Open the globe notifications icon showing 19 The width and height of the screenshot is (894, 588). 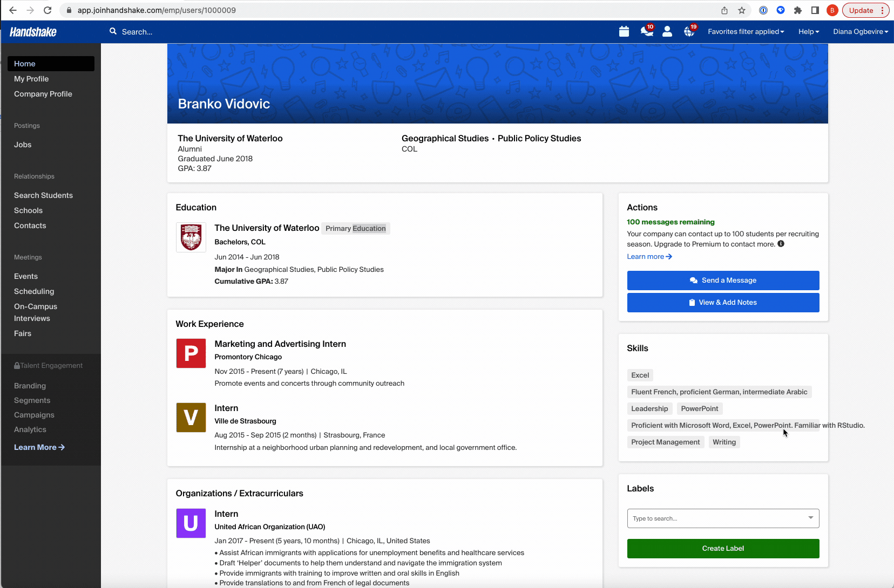[x=689, y=32]
